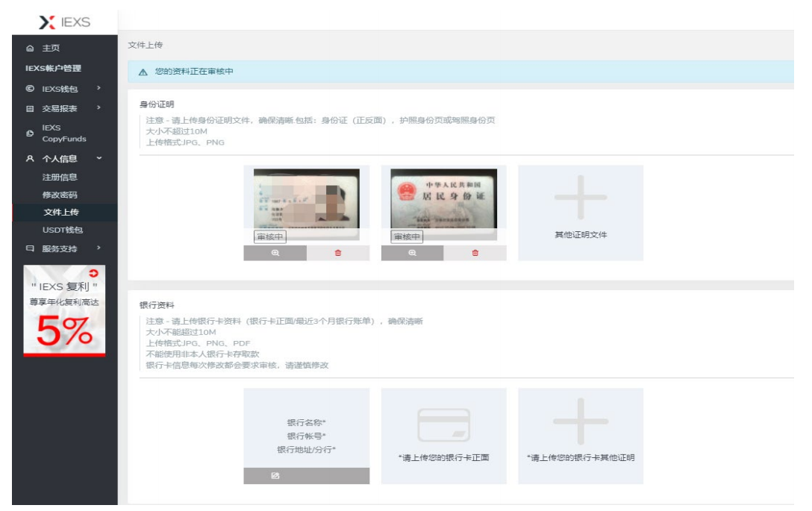Click the 交易报表 report icon
Screen dimensions: 812x511
coord(30,109)
